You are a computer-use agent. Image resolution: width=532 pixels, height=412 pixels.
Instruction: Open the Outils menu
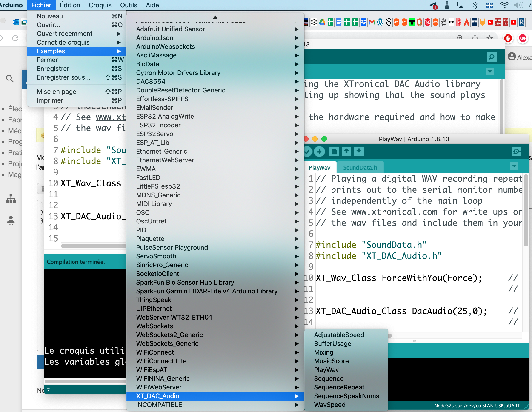coord(128,5)
